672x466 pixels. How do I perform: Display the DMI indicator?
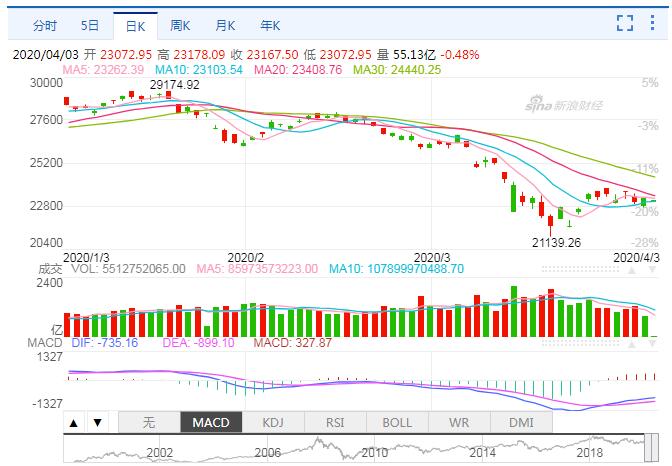521,423
